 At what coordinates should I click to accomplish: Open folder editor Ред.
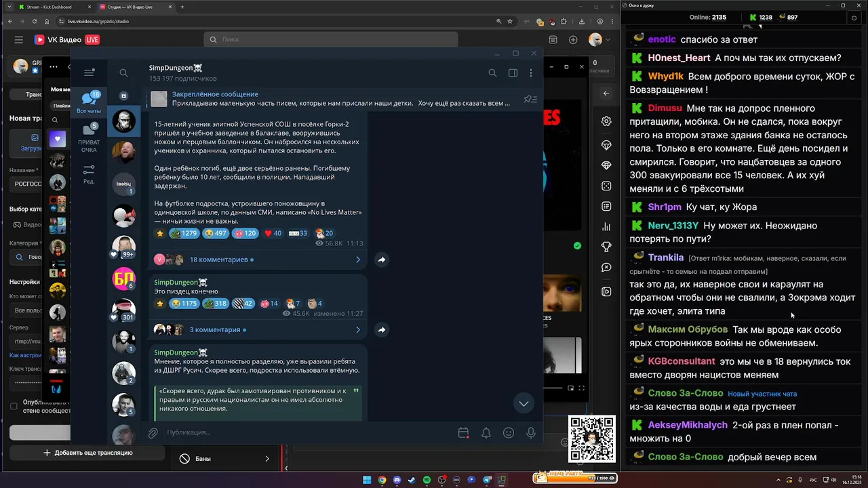pyautogui.click(x=89, y=174)
